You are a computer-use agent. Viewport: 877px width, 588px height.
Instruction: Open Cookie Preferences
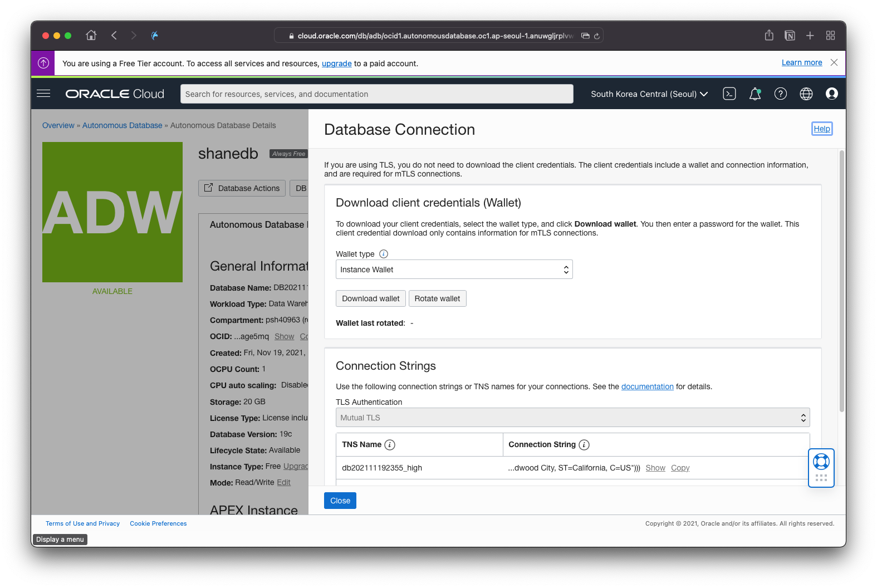158,523
